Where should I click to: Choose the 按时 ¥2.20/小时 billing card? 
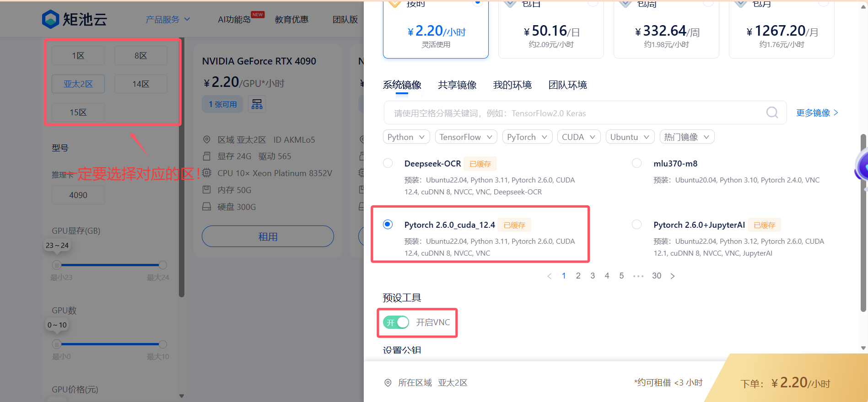point(436,29)
